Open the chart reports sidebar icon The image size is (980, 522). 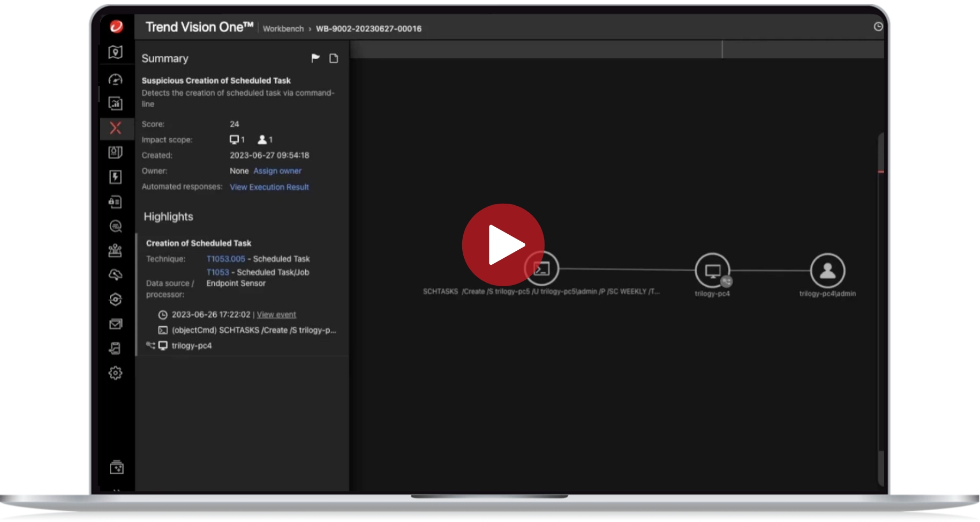click(115, 103)
